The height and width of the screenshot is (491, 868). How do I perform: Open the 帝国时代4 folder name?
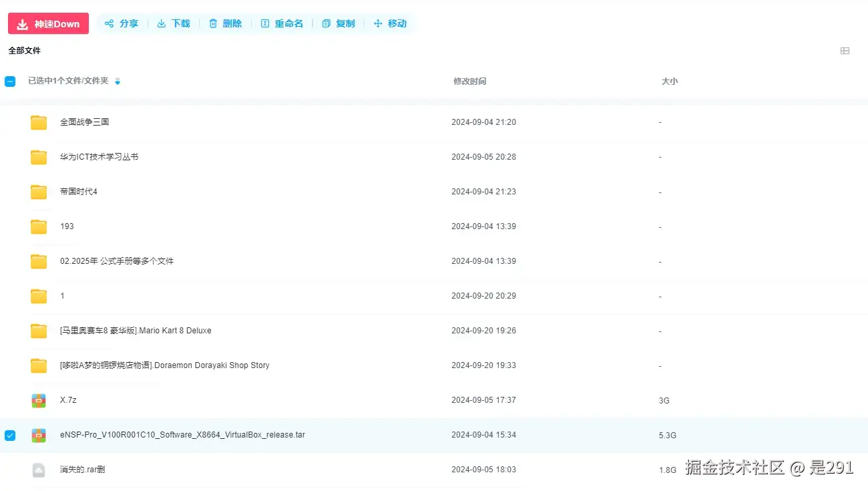79,192
